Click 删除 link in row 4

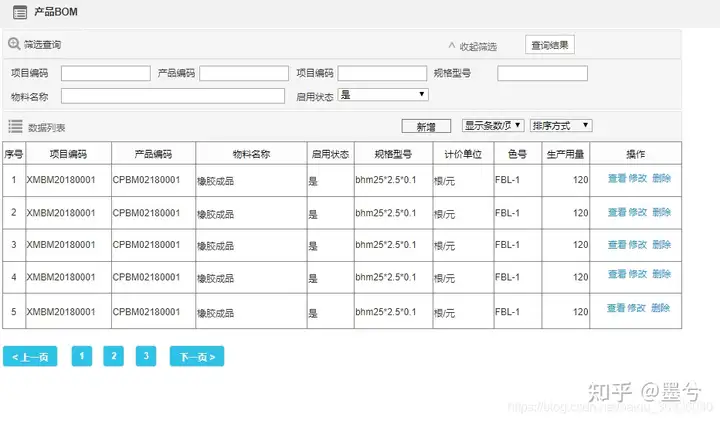[662, 274]
